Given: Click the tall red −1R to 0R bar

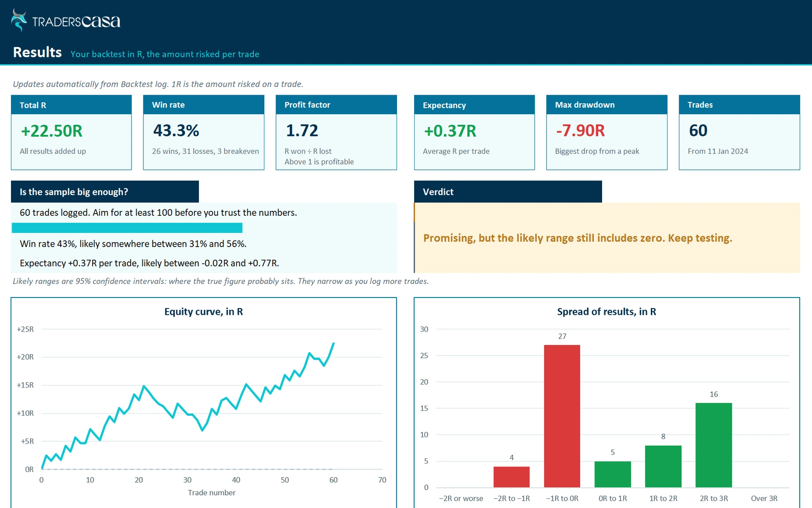Looking at the screenshot, I should 562,416.
